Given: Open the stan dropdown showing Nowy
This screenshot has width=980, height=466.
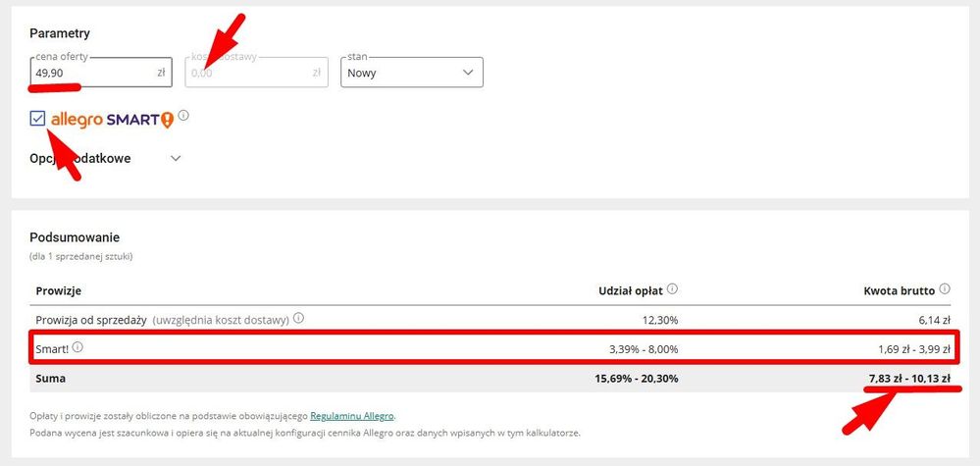Looking at the screenshot, I should [x=412, y=73].
